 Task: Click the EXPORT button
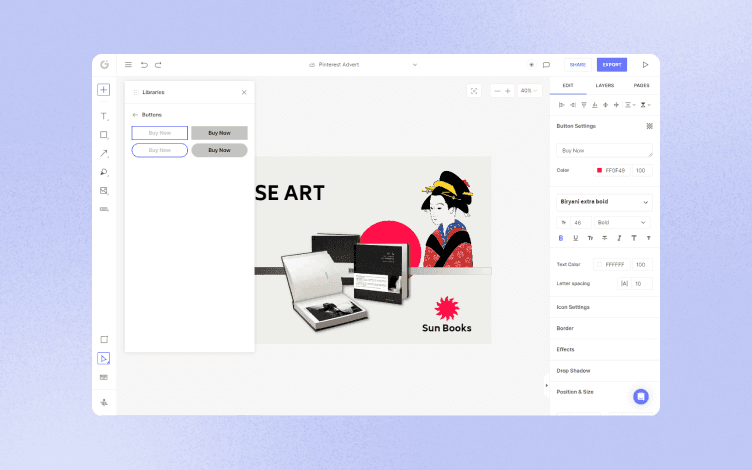pos(611,65)
